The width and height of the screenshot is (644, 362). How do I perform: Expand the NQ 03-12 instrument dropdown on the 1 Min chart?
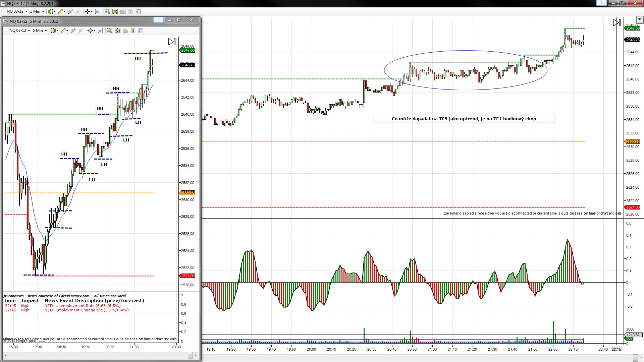(17, 11)
